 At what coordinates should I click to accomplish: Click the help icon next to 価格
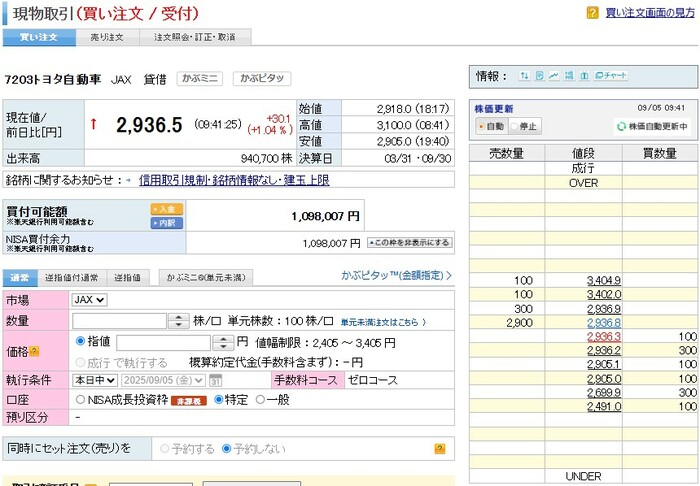point(34,352)
